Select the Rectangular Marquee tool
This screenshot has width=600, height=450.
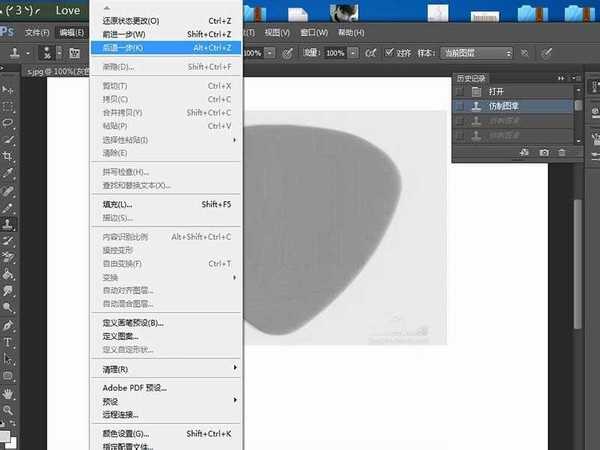tap(7, 106)
